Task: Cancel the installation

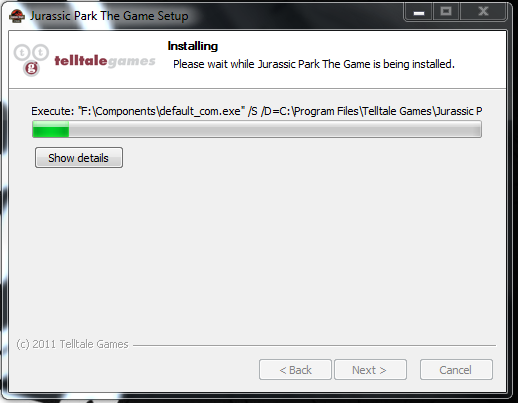Action: click(456, 370)
